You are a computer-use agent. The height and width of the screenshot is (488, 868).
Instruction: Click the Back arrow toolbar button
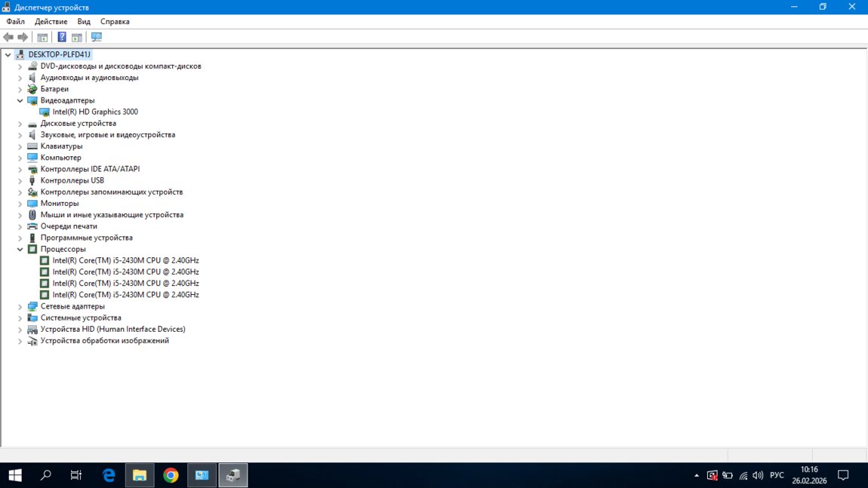pos(8,37)
